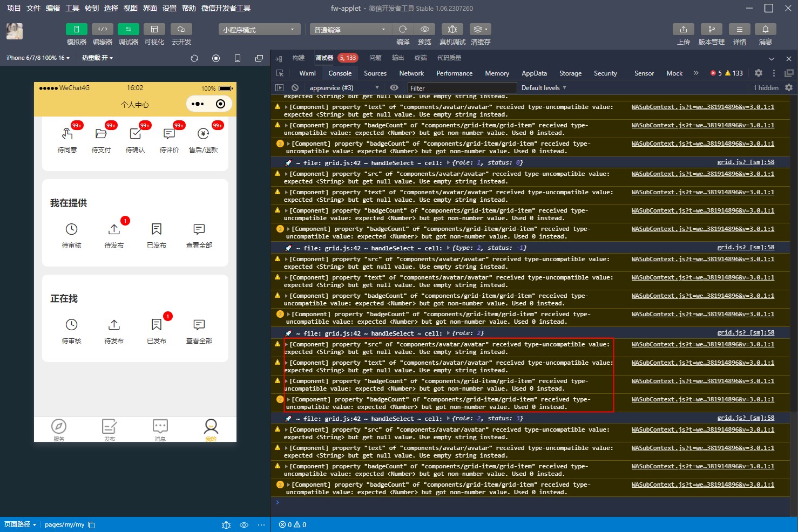798x532 pixels.
Task: Open the 项目 menu
Action: point(13,8)
